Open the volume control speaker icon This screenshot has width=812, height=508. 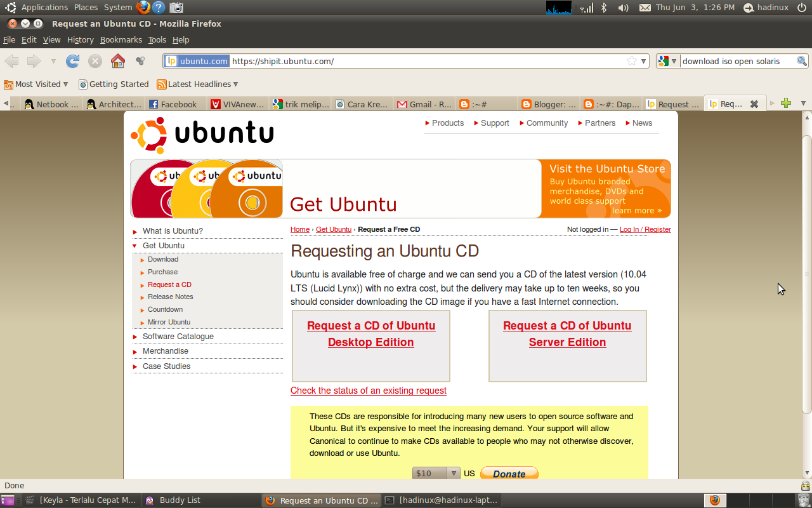click(x=622, y=7)
